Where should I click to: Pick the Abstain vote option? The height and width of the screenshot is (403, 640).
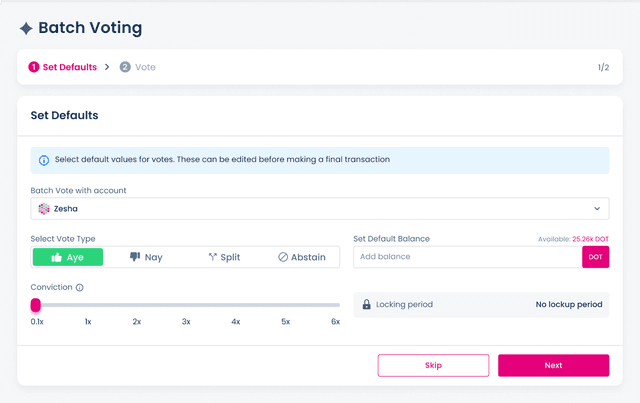301,257
